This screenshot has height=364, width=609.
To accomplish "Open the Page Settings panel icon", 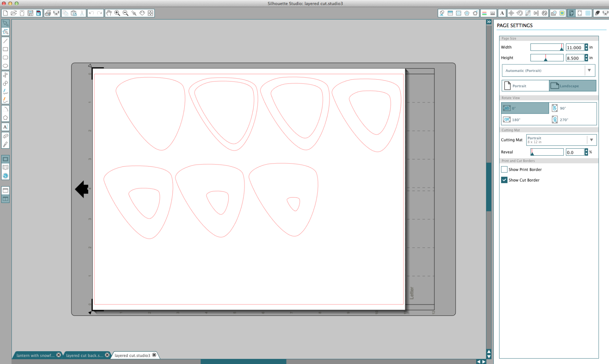I will coord(571,13).
